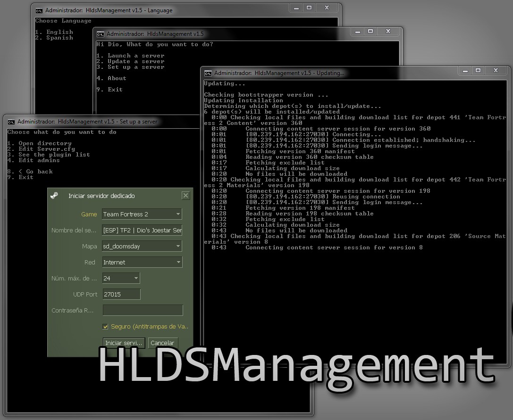
Task: Maximize the Updating console window
Action: tap(478, 70)
